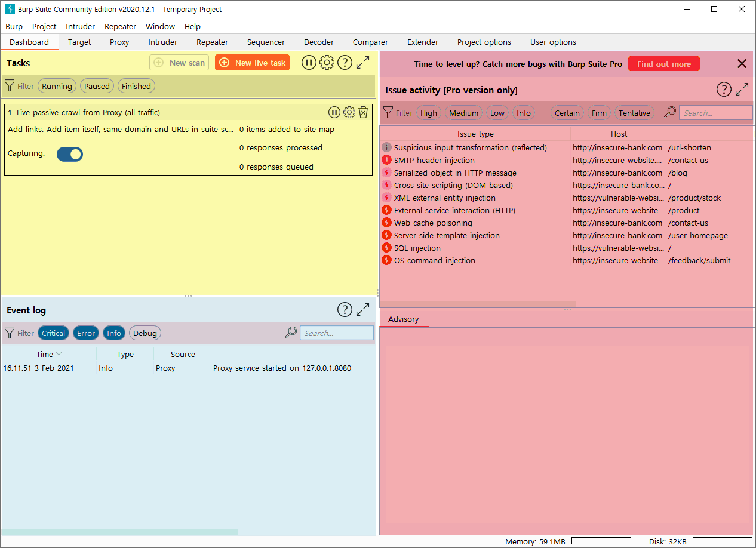The height and width of the screenshot is (548, 756).
Task: Open help for Issue activity panel
Action: point(724,90)
